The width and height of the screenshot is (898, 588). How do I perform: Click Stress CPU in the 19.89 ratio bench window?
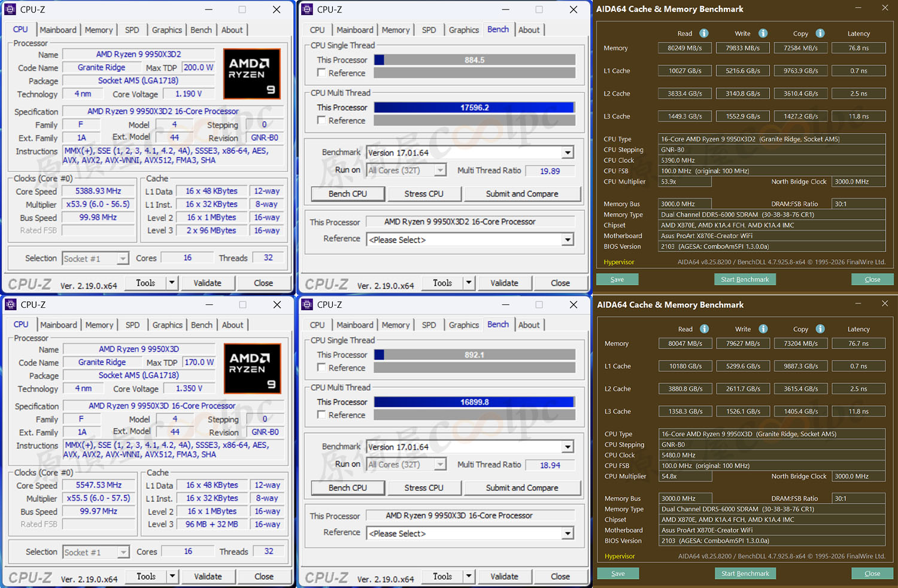point(424,194)
